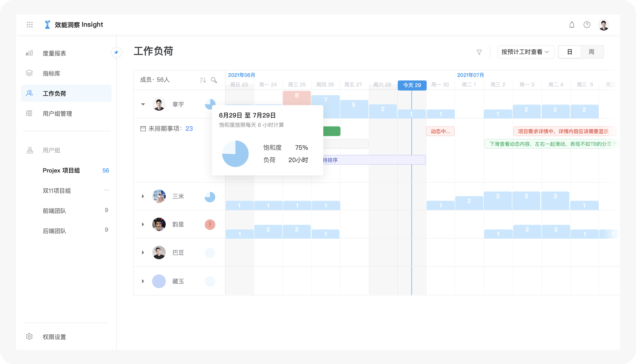Open notifications bell icon

(572, 25)
